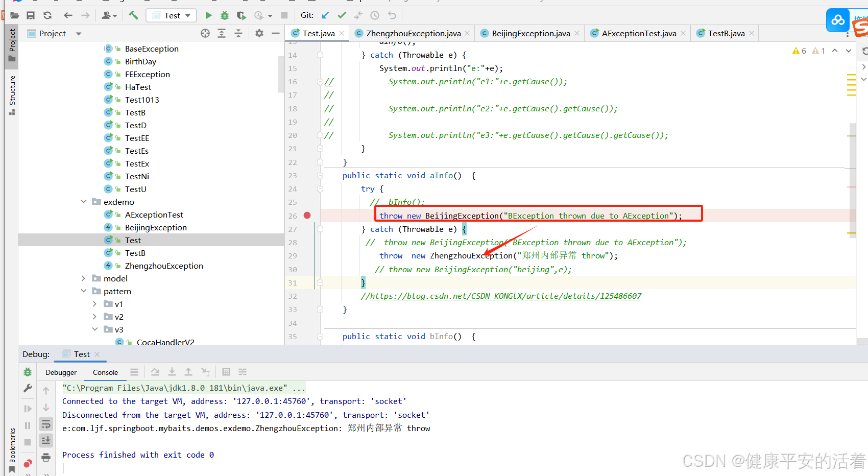Expand the model package folder
This screenshot has width=868, height=476.
pyautogui.click(x=83, y=278)
